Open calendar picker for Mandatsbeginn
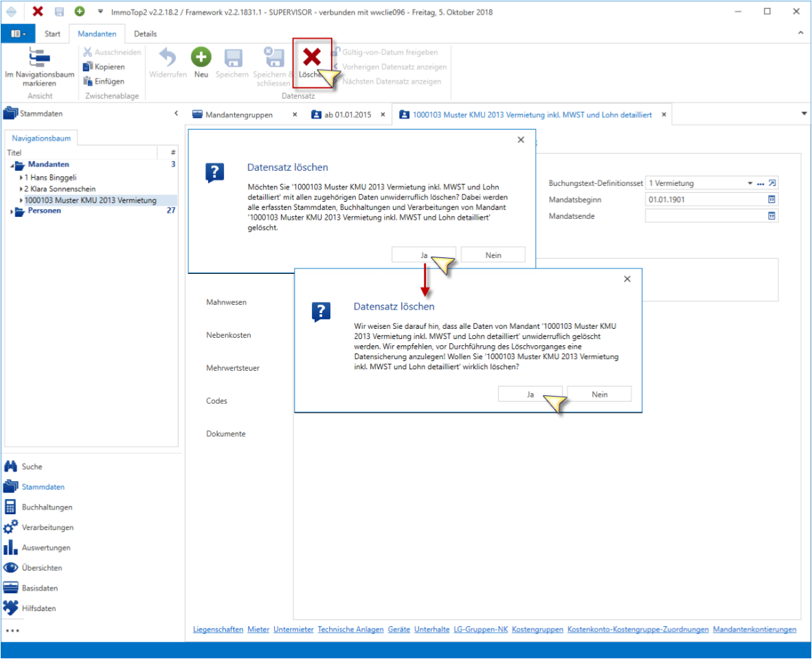The image size is (812, 659). pyautogui.click(x=771, y=200)
